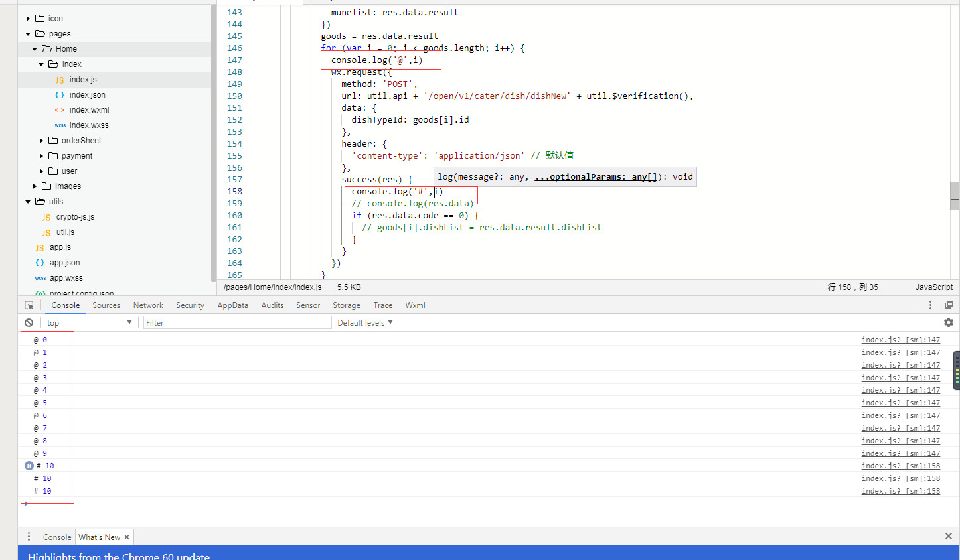
Task: Click the braces icon of app.json
Action: [x=40, y=263]
